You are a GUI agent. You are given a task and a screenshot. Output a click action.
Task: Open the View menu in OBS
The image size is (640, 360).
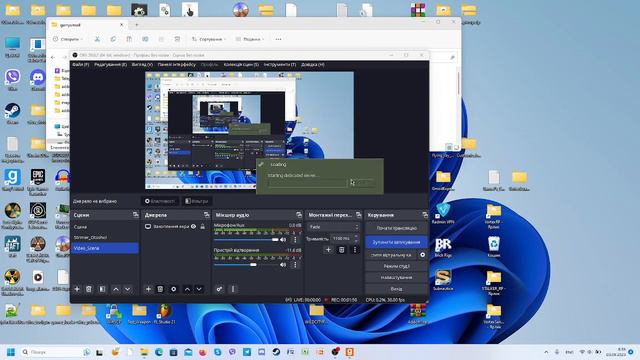tap(142, 64)
